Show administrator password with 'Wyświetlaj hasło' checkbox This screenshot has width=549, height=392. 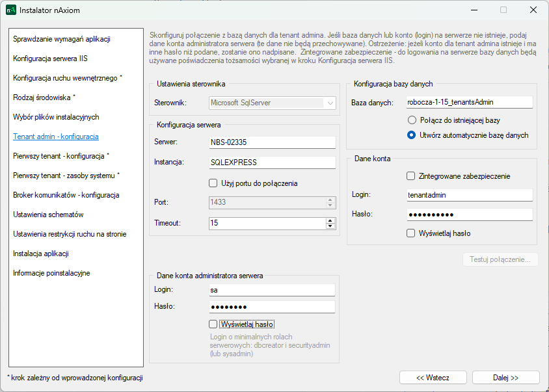click(x=213, y=324)
